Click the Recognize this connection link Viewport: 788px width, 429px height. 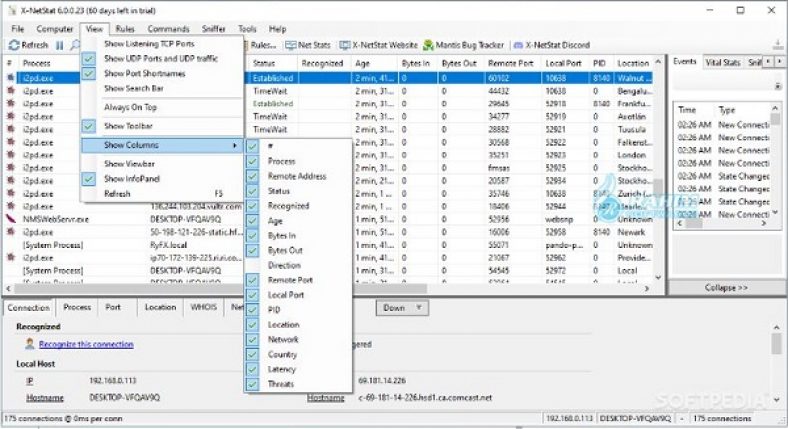coord(86,344)
